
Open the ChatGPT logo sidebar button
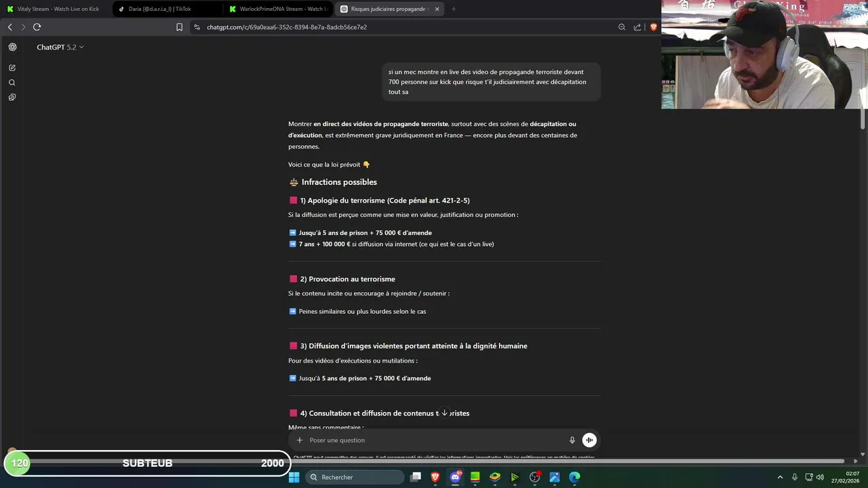point(12,47)
